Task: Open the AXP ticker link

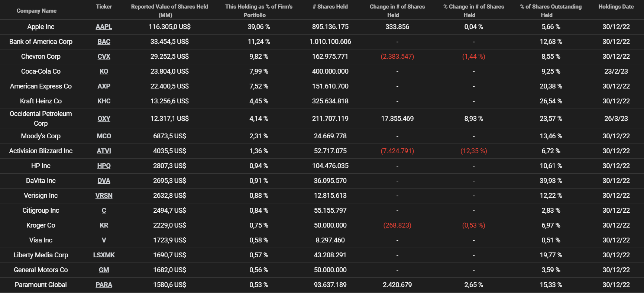Action: click(104, 86)
